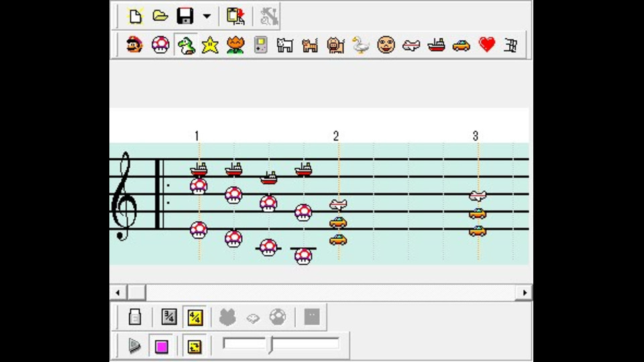644x362 pixels.
Task: Open an existing song file
Action: pyautogui.click(x=160, y=16)
